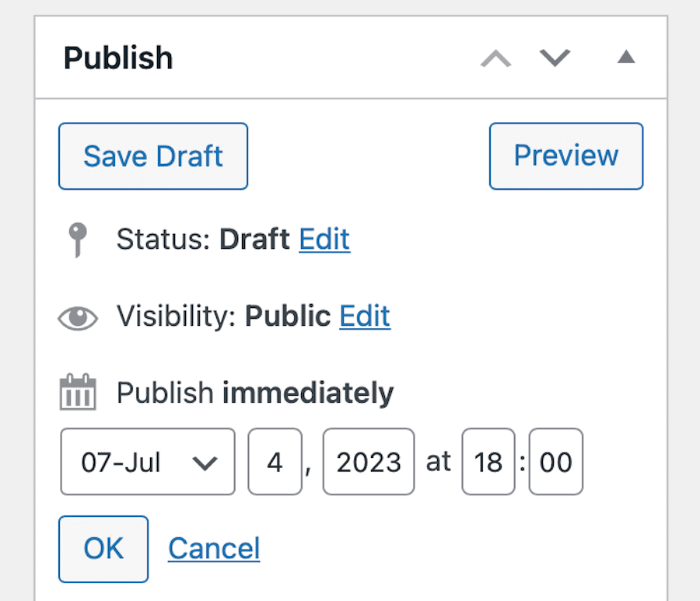Cancel the publish date change

point(213,549)
